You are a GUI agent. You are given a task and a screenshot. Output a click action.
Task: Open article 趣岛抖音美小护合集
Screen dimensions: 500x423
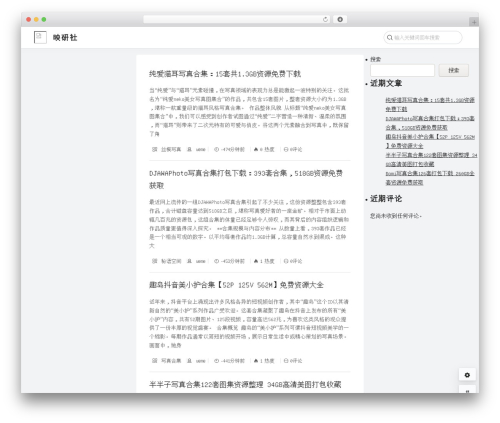coord(236,285)
